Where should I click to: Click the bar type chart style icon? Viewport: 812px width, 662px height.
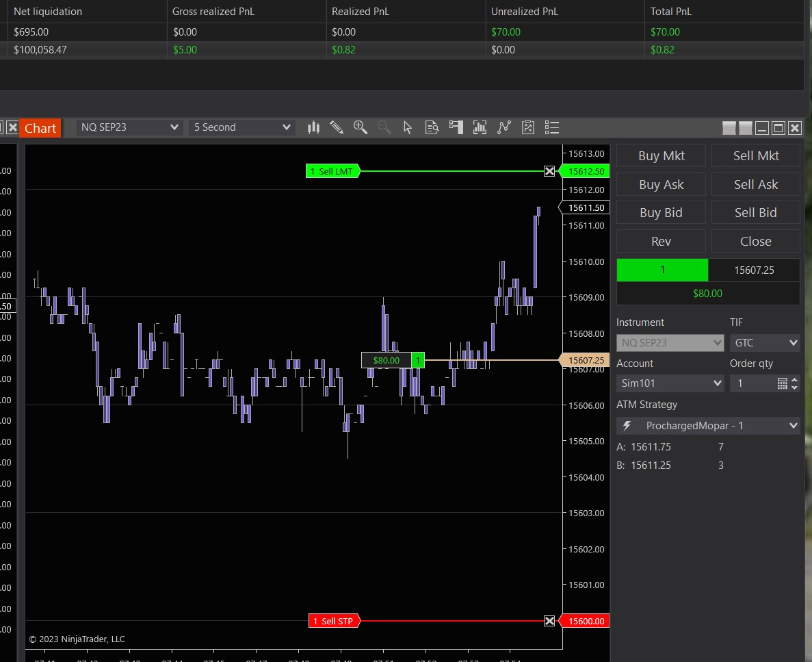(x=314, y=127)
